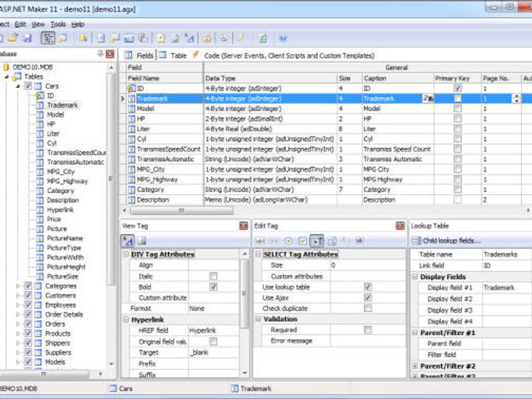This screenshot has height=399, width=532.
Task: Close the Edit Tag panel
Action: (400, 226)
